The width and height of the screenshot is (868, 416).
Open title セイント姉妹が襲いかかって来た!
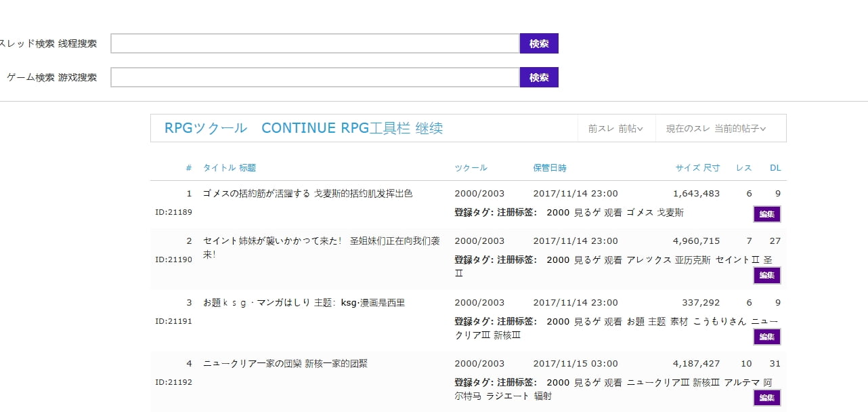[x=322, y=247]
